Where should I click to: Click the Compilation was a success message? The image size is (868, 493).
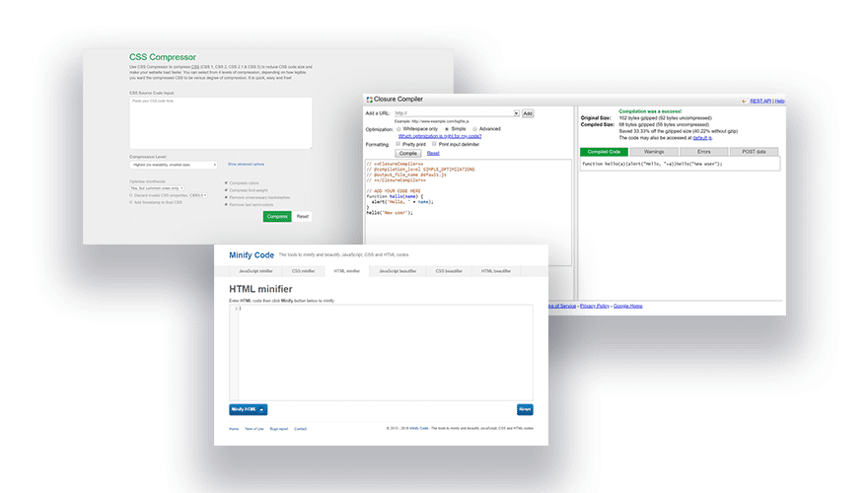(650, 111)
